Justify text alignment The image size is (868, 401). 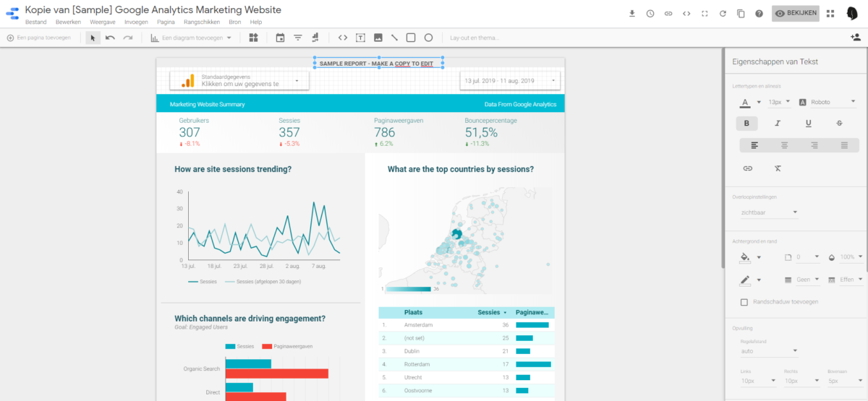pos(844,145)
